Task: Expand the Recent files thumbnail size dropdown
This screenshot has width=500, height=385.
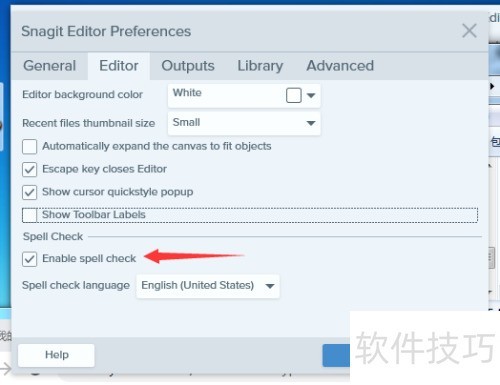Action: (x=244, y=123)
